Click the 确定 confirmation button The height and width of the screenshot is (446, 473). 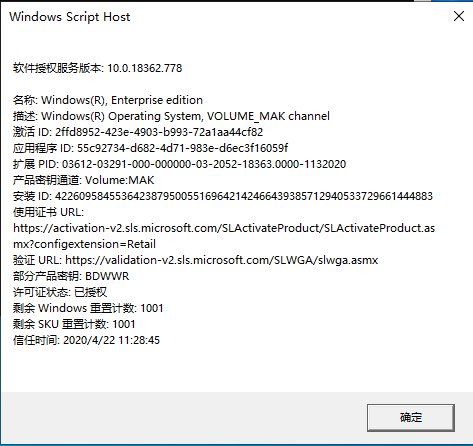pyautogui.click(x=411, y=418)
